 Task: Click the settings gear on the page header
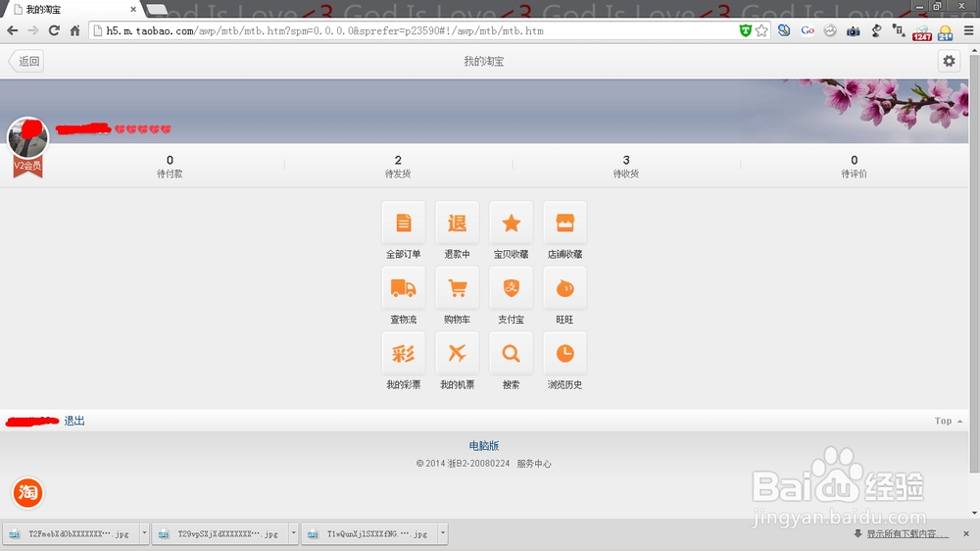(949, 61)
